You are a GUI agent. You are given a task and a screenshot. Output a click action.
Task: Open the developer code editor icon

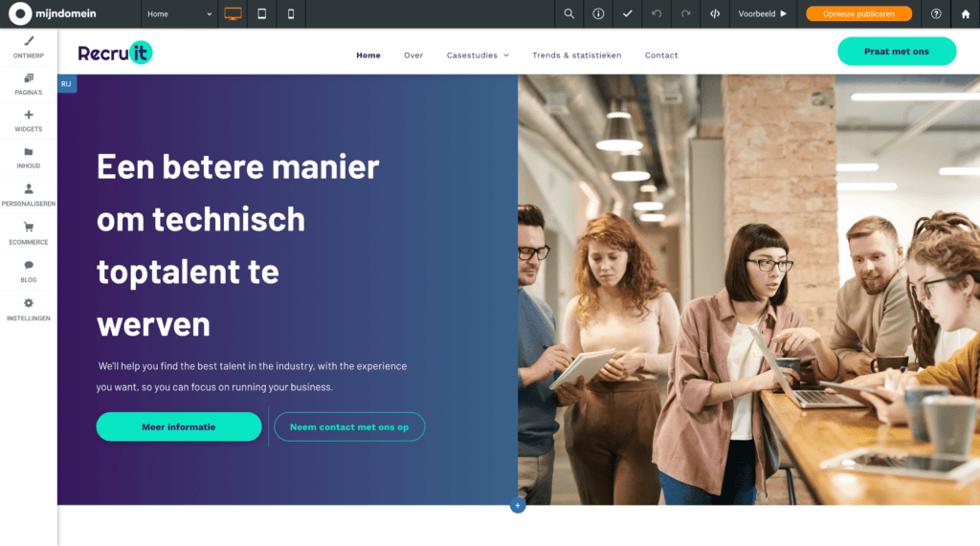coord(714,14)
